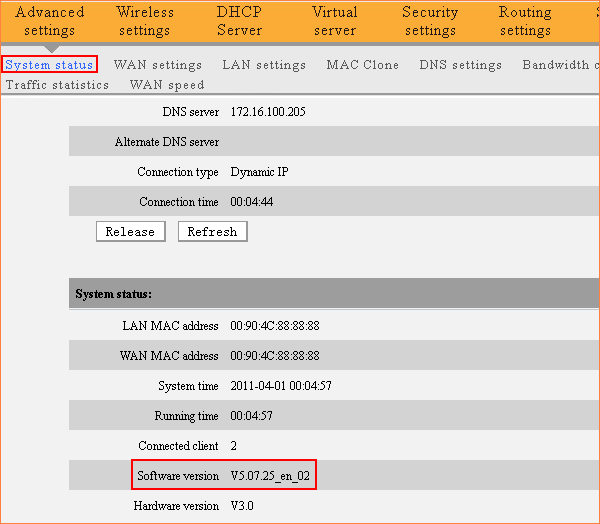600x524 pixels.
Task: Go to the MAC Clone page
Action: click(x=362, y=65)
